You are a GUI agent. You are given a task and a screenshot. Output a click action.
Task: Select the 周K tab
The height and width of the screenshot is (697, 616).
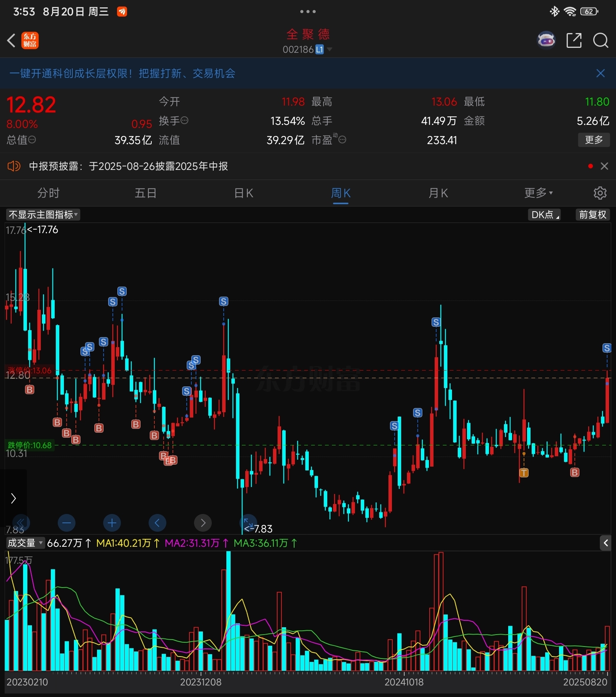tap(341, 193)
